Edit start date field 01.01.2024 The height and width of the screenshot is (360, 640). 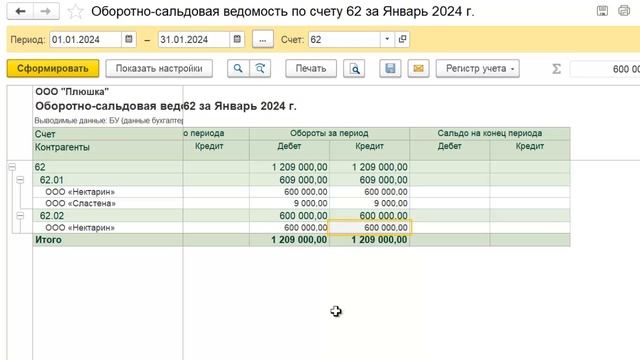(86, 40)
